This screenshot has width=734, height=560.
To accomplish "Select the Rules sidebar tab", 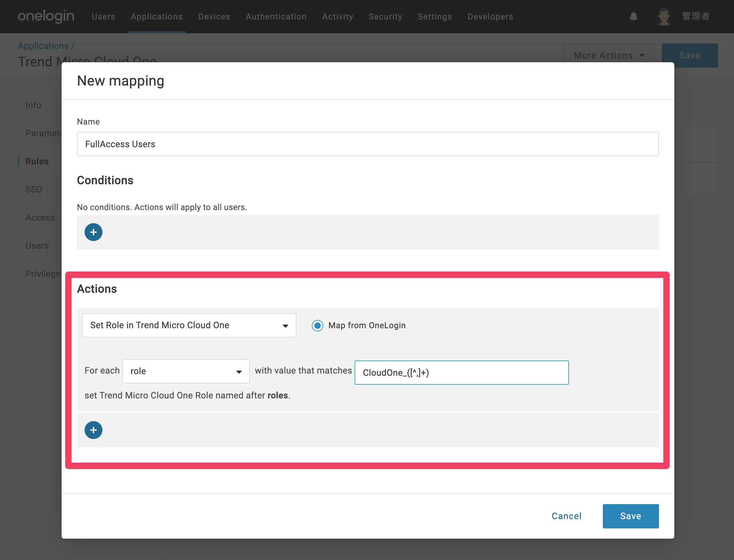I will 37,161.
